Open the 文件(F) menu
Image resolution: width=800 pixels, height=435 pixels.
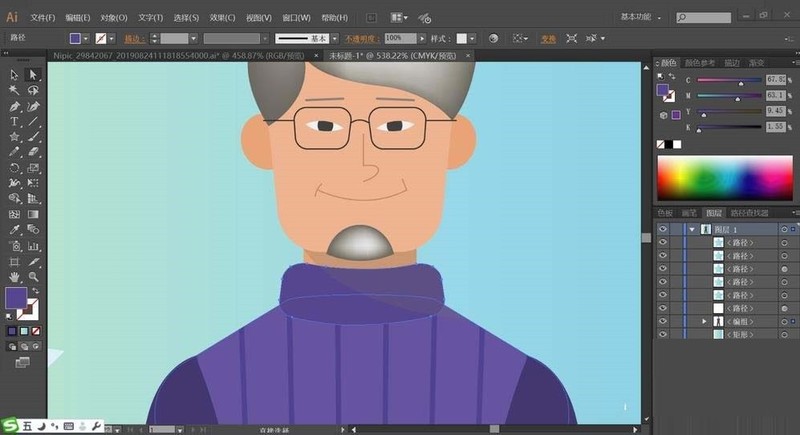click(42, 17)
